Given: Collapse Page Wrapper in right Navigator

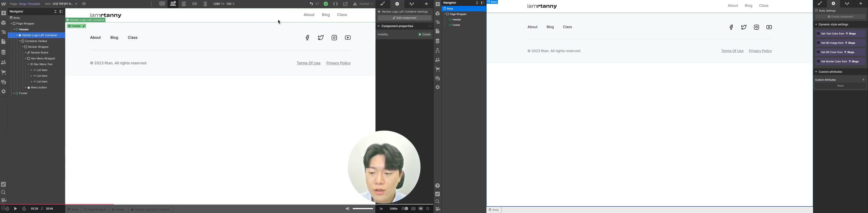Looking at the screenshot, I should (x=445, y=14).
